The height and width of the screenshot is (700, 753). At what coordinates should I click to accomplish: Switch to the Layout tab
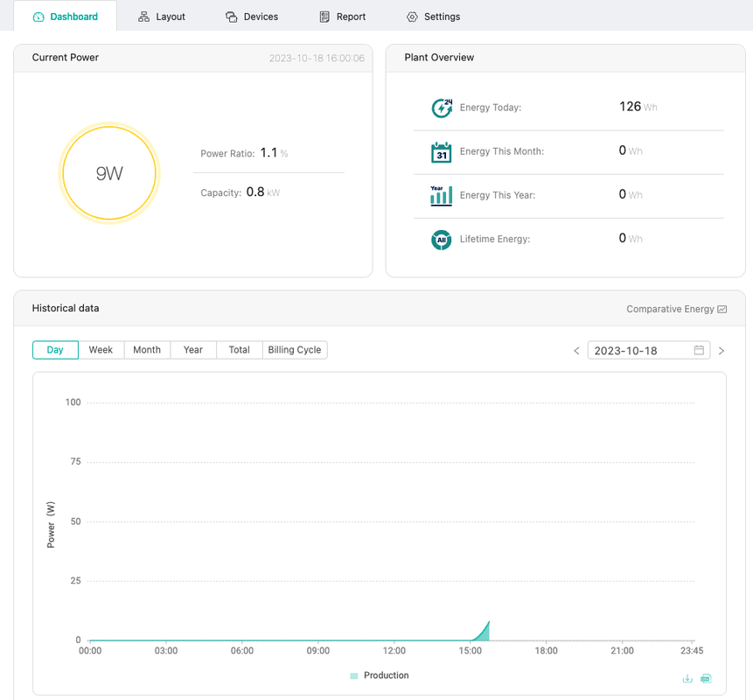pos(161,17)
